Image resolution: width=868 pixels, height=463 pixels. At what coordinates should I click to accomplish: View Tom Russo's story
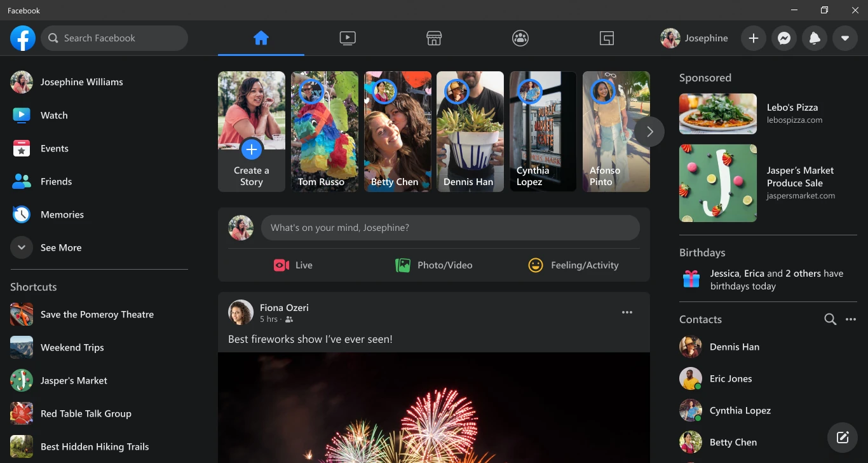pyautogui.click(x=325, y=132)
